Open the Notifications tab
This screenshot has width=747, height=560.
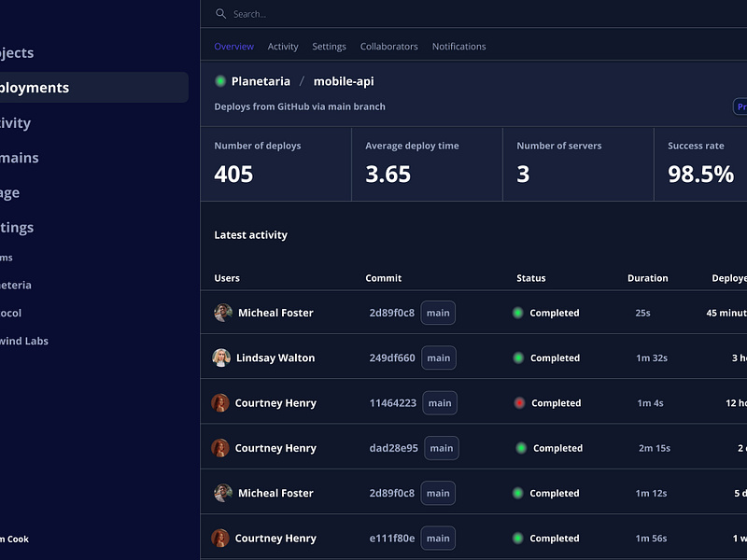coord(458,47)
